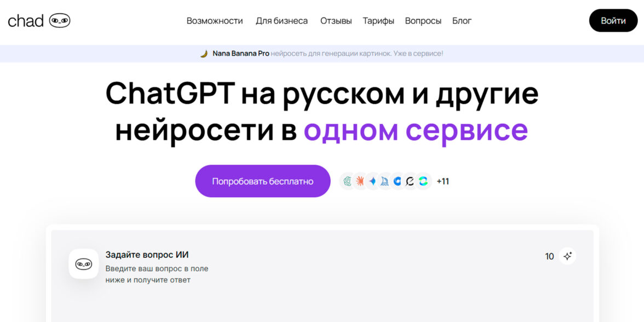Click the Задайте вопрос ИИ heading
The image size is (644, 322).
[x=147, y=255]
